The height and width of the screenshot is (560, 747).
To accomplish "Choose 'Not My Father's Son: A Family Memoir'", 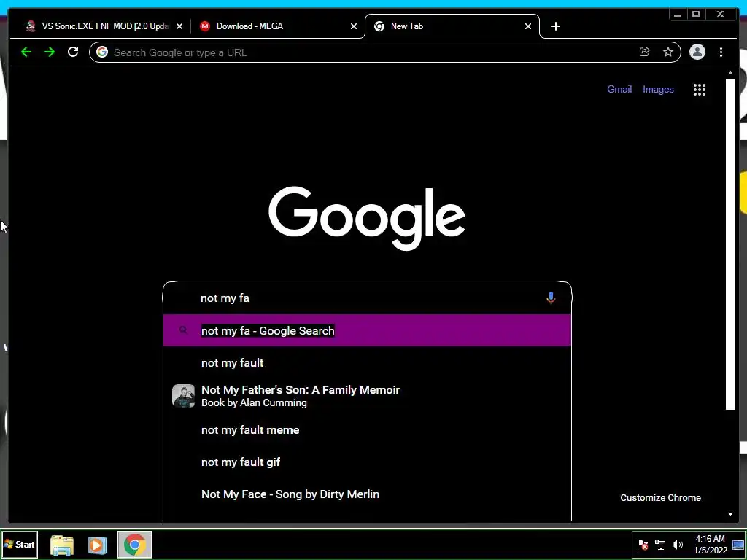I will click(x=367, y=396).
